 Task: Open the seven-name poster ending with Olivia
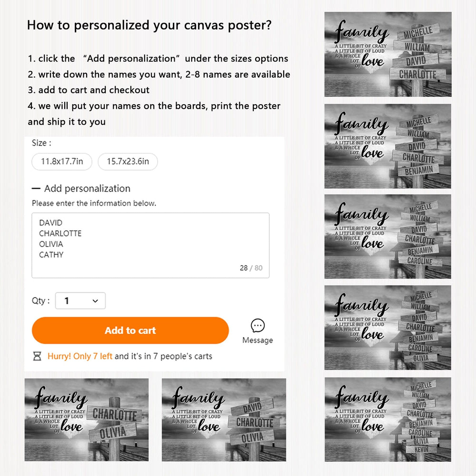click(x=387, y=327)
